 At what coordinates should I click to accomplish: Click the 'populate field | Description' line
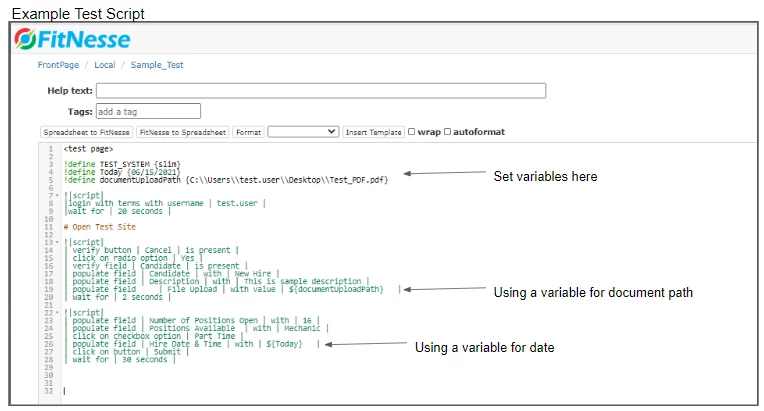click(217, 281)
